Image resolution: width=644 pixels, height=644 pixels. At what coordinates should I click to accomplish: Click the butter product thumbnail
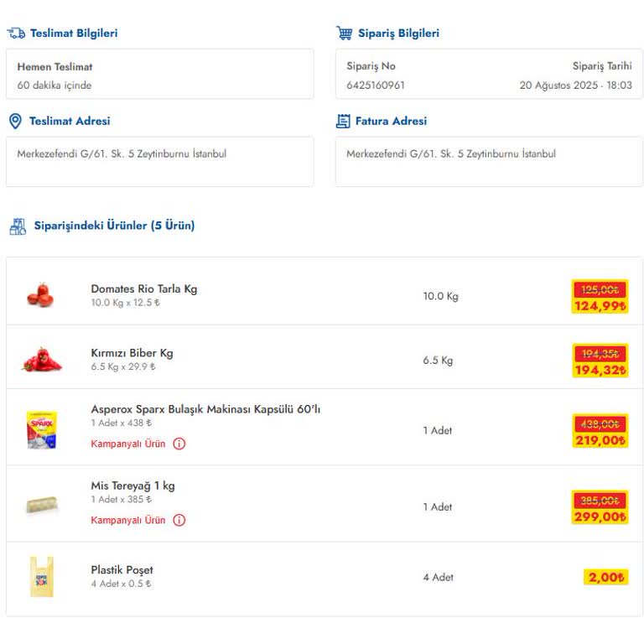41,506
